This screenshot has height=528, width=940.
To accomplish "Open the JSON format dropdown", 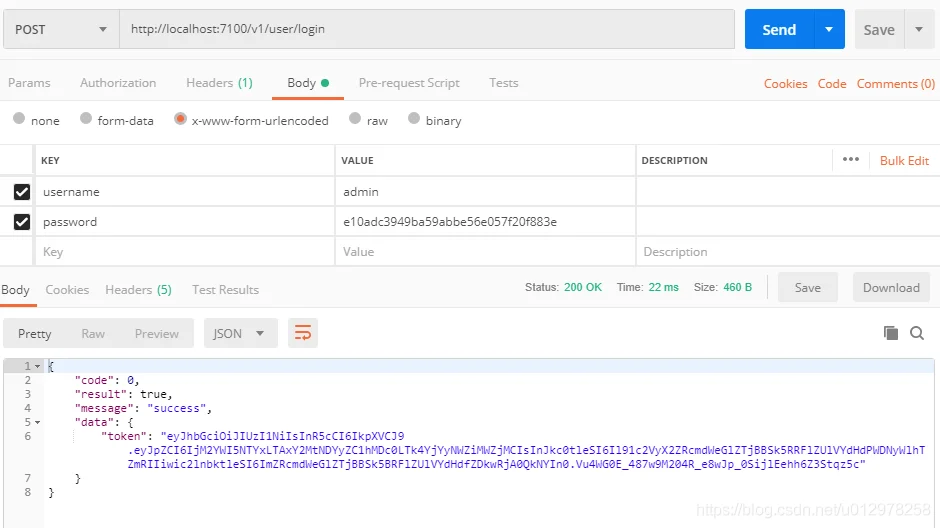I will point(240,333).
